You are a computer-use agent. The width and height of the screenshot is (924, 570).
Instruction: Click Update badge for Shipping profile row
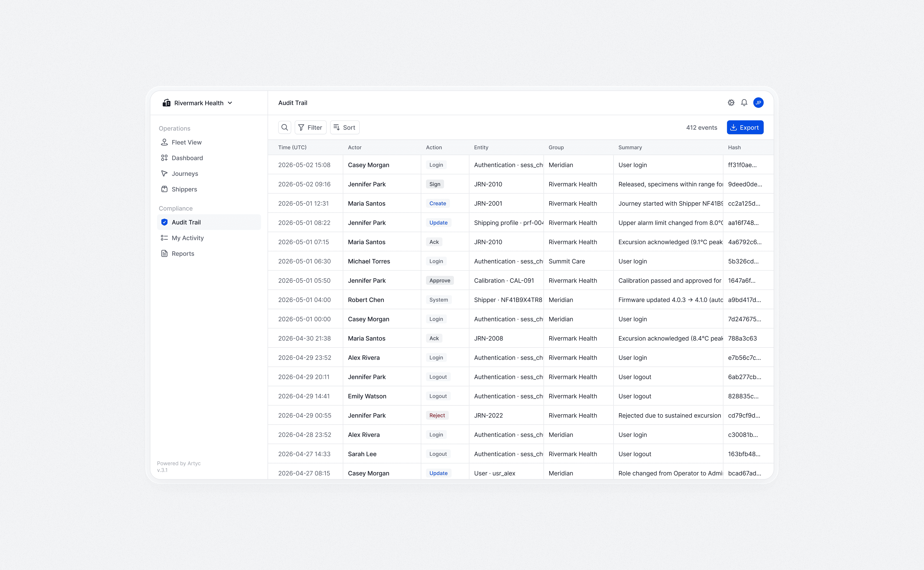pyautogui.click(x=438, y=223)
